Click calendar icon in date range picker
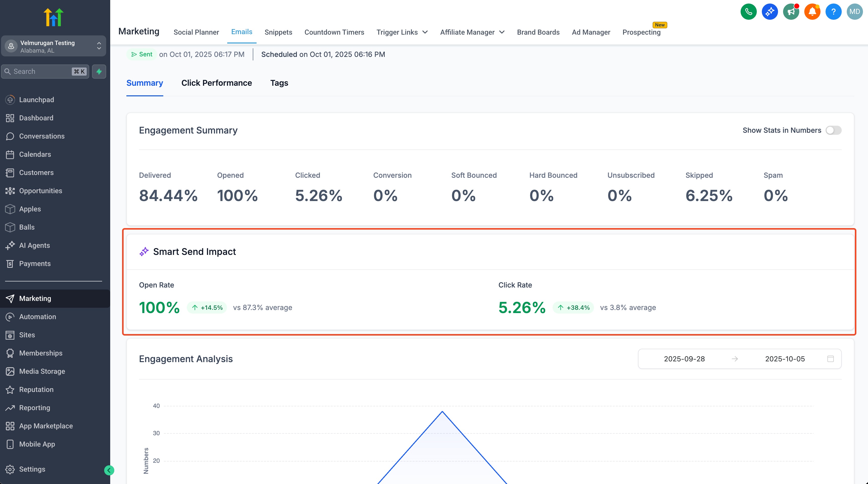The width and height of the screenshot is (868, 484). pos(830,359)
